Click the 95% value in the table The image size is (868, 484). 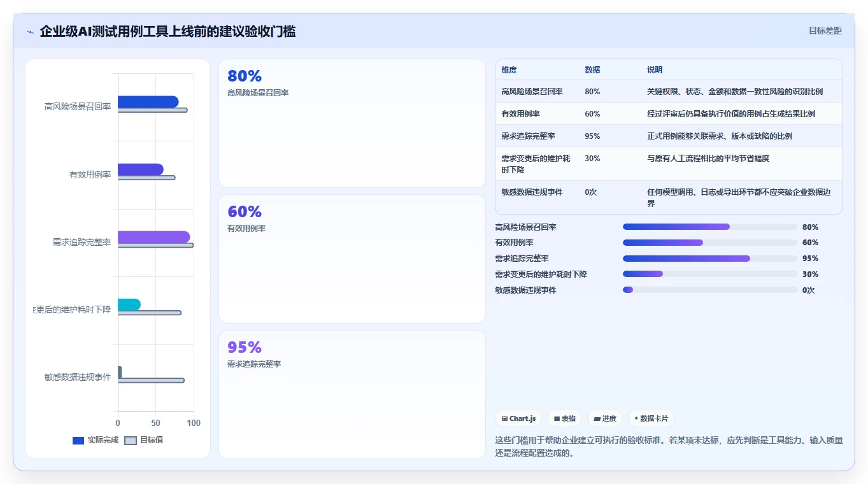pyautogui.click(x=592, y=136)
